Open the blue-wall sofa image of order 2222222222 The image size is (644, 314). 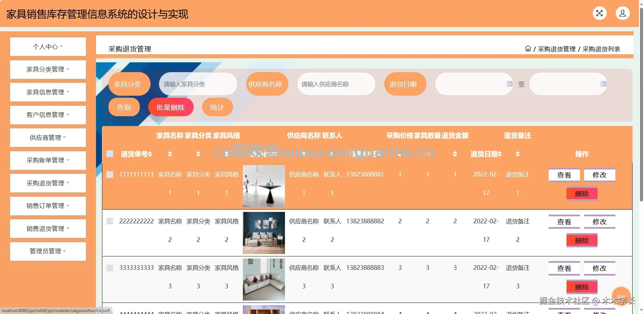pyautogui.click(x=264, y=233)
